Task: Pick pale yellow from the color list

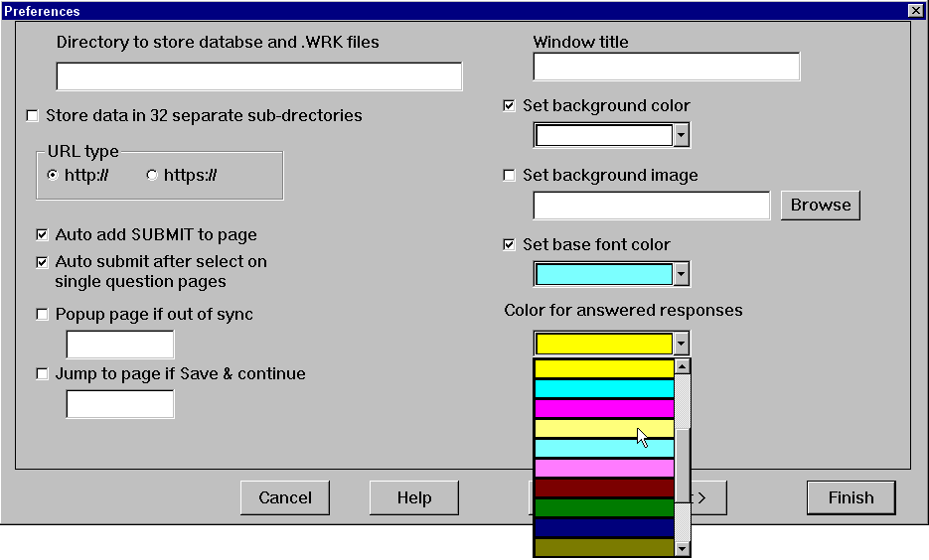Action: (x=604, y=429)
